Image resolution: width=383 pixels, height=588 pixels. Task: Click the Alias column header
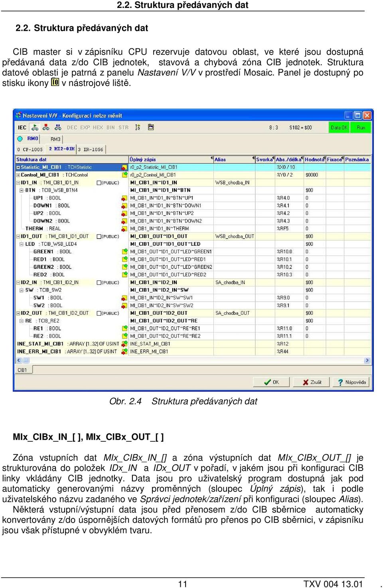[234, 159]
